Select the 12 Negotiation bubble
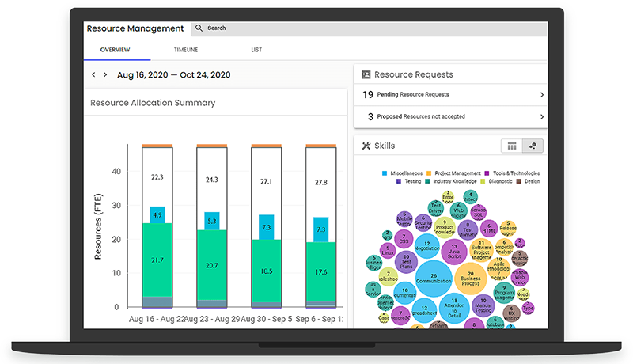 click(x=426, y=246)
